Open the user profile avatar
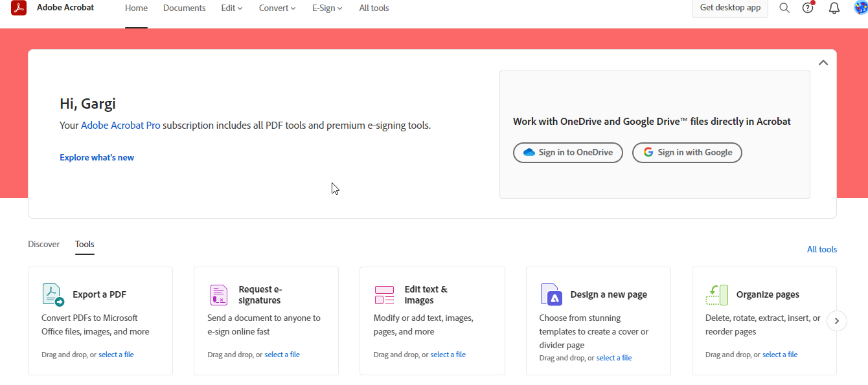 [x=860, y=8]
